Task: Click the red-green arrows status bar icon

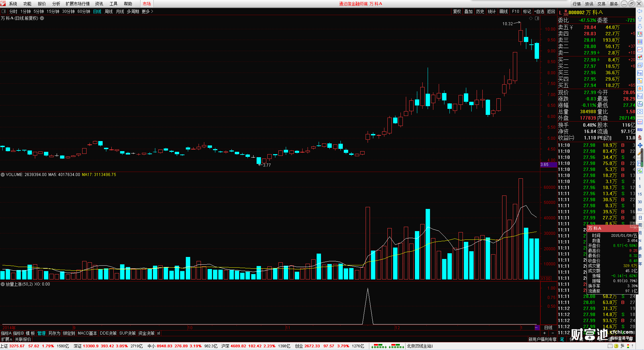Action: (628, 346)
